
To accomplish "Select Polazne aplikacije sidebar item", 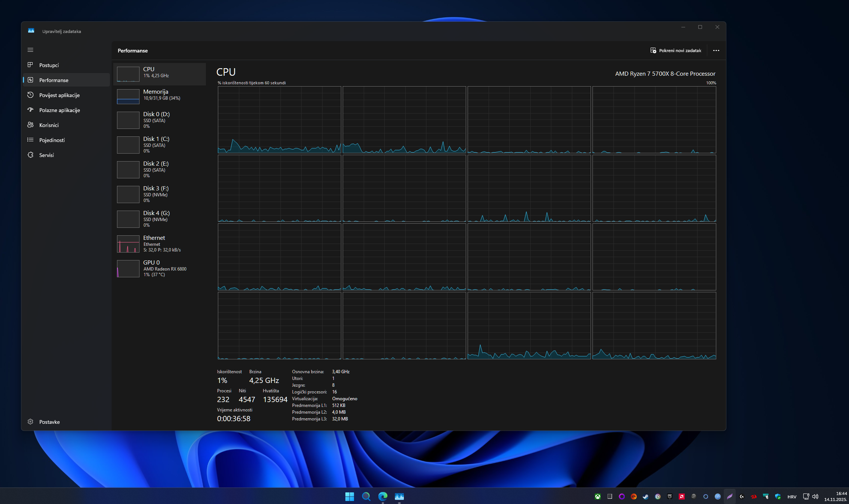I will [x=59, y=110].
